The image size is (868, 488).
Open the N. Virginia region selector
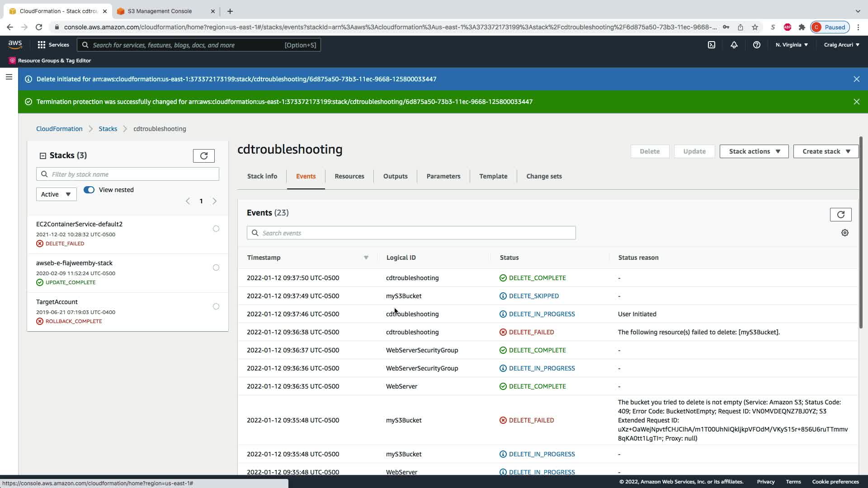point(792,45)
